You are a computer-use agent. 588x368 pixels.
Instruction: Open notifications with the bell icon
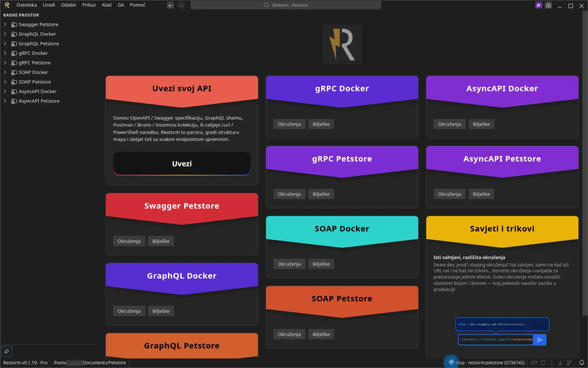pyautogui.click(x=582, y=362)
